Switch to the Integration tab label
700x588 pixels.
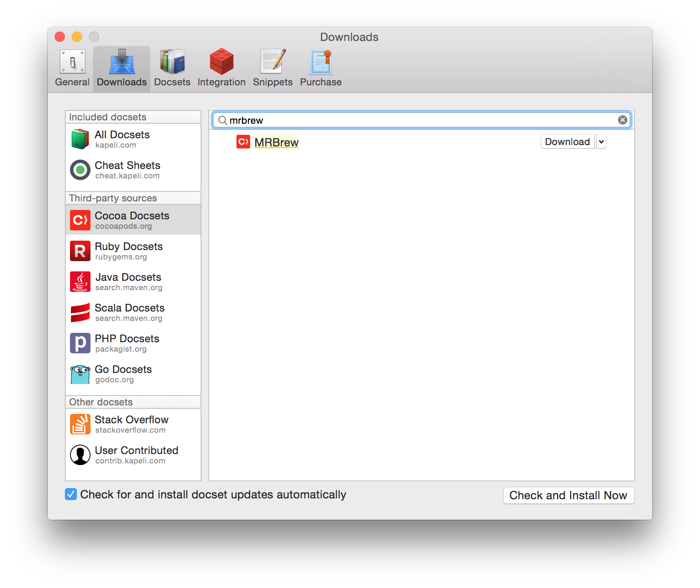coord(222,82)
